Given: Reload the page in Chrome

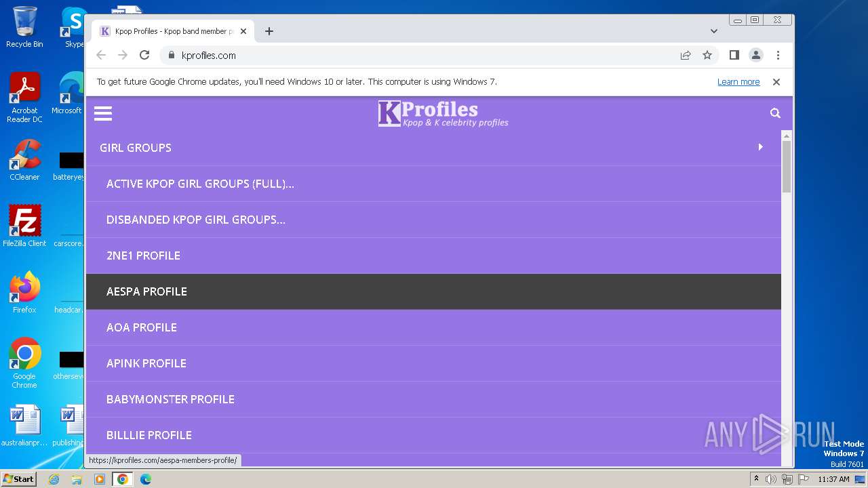Looking at the screenshot, I should click(x=144, y=56).
